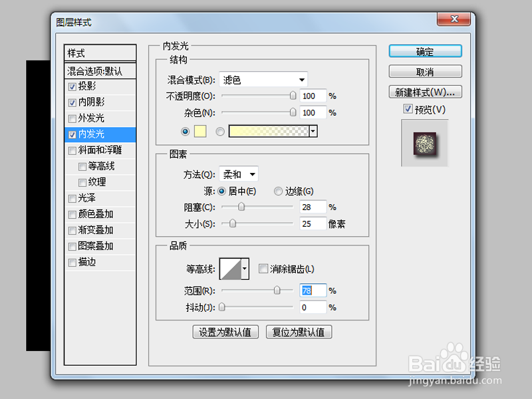Click the 杂色 value field
532x399 pixels.
pos(313,112)
